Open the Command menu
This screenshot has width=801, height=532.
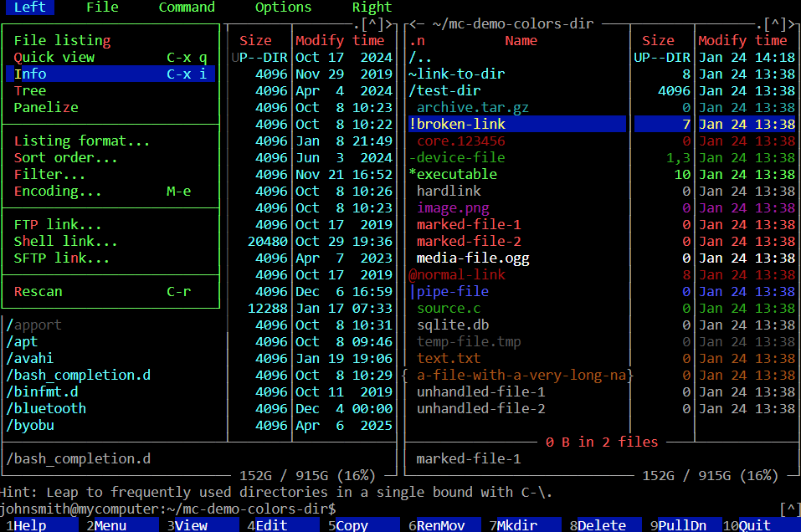(x=186, y=7)
